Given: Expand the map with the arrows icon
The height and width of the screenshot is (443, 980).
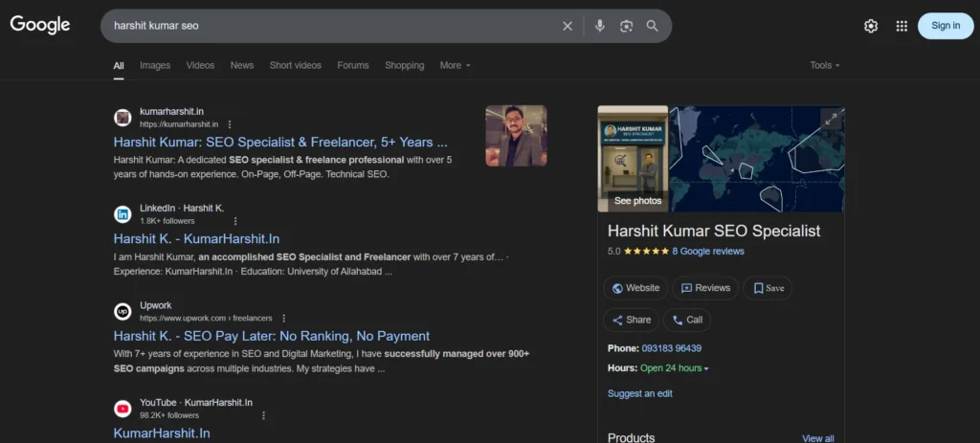Looking at the screenshot, I should [x=831, y=119].
